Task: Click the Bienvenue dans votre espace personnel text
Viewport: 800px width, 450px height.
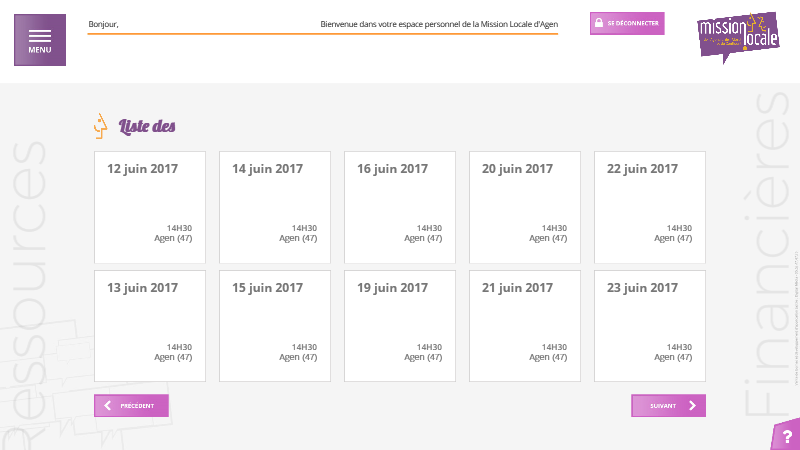Action: point(439,24)
